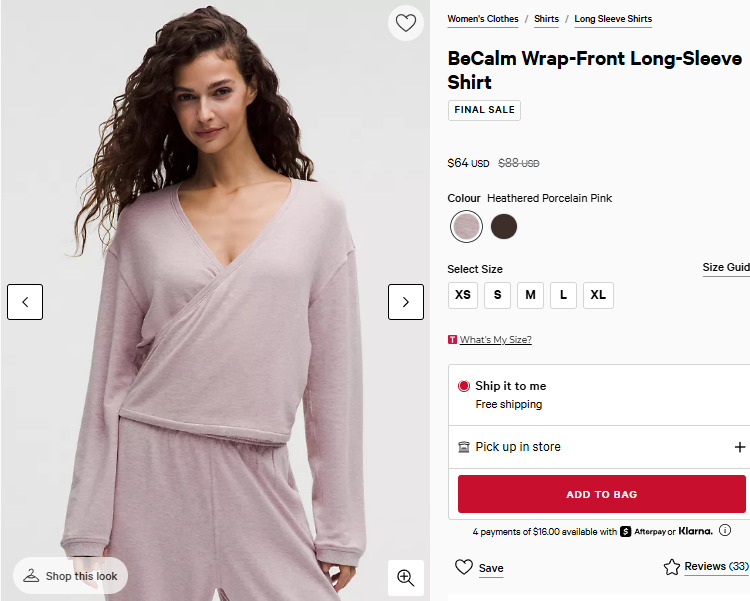Screen dimensions: 750x601
Task: Select the Heathered Porcelain Pink swatch
Action: point(466,227)
